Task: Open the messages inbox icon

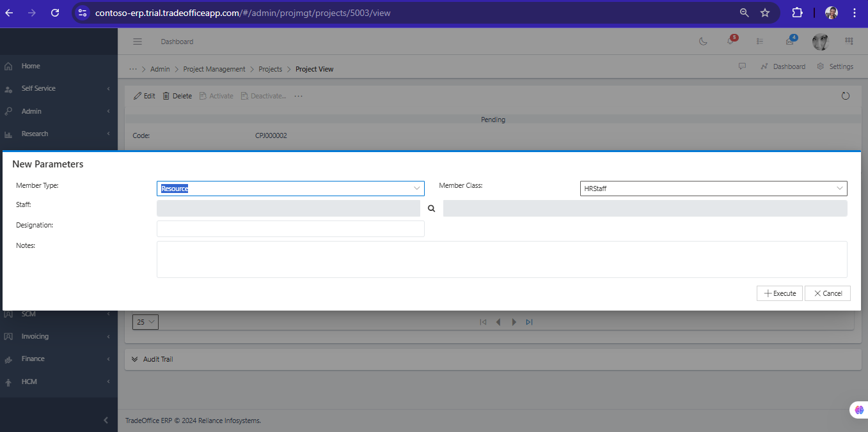Action: click(790, 42)
